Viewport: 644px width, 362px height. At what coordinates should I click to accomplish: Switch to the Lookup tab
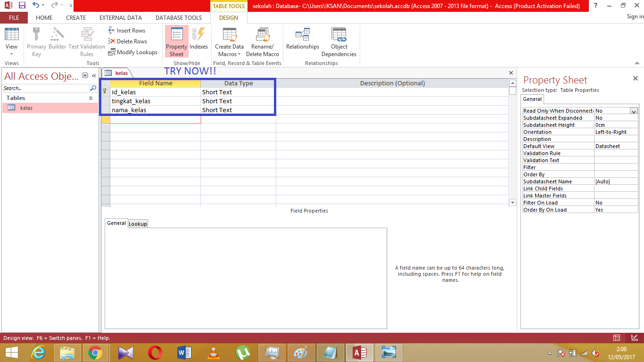tap(138, 223)
